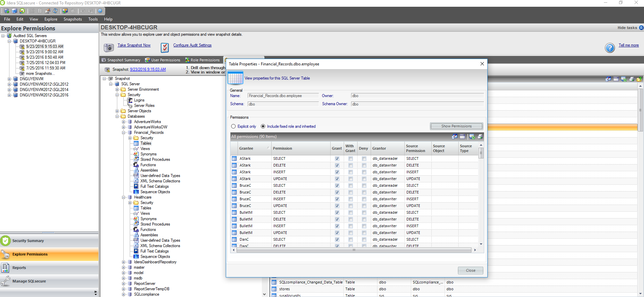Export permissions grid to Excel in dialog

coord(472,137)
